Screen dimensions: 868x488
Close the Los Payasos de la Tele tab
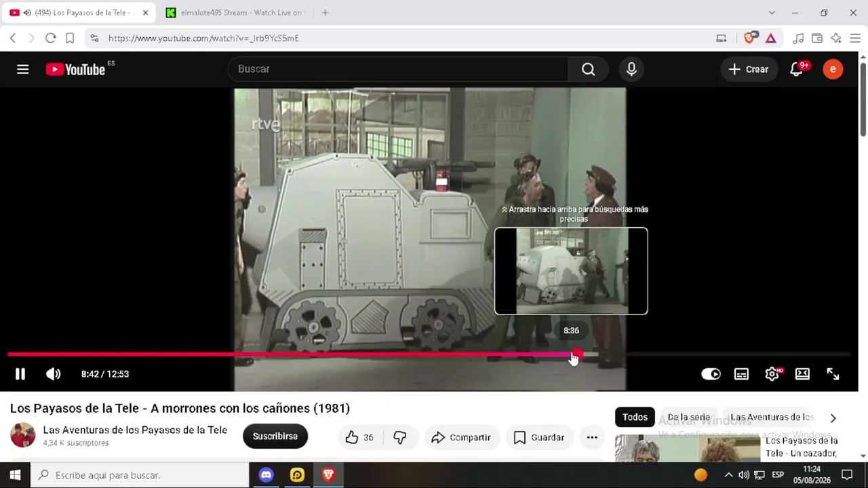pyautogui.click(x=145, y=13)
